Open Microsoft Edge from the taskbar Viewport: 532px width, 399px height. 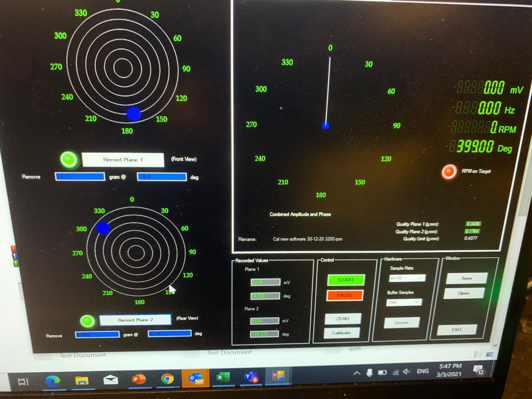pyautogui.click(x=53, y=381)
